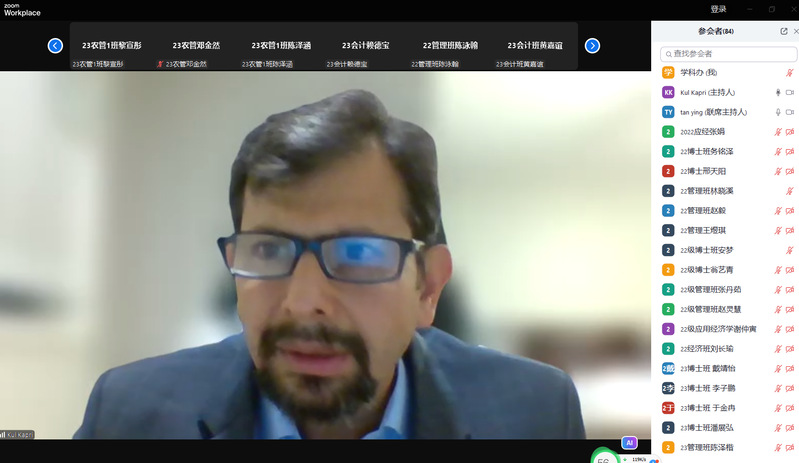This screenshot has height=463, width=799.
Task: Click the AI Companion badge on video
Action: coord(629,442)
